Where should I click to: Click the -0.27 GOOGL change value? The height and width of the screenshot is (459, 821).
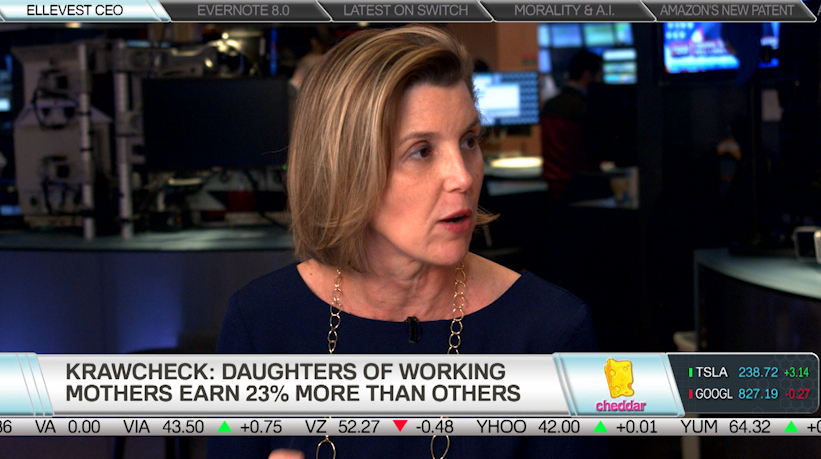(x=797, y=394)
